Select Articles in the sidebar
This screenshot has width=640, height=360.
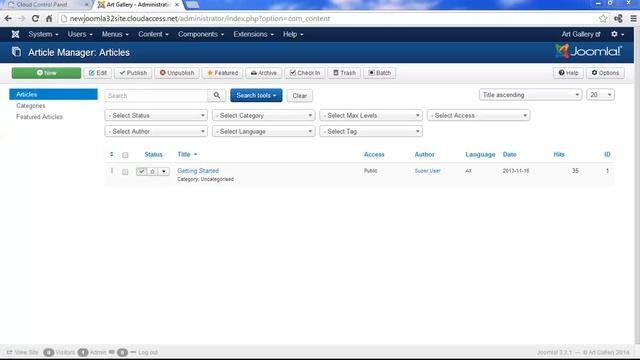53,94
